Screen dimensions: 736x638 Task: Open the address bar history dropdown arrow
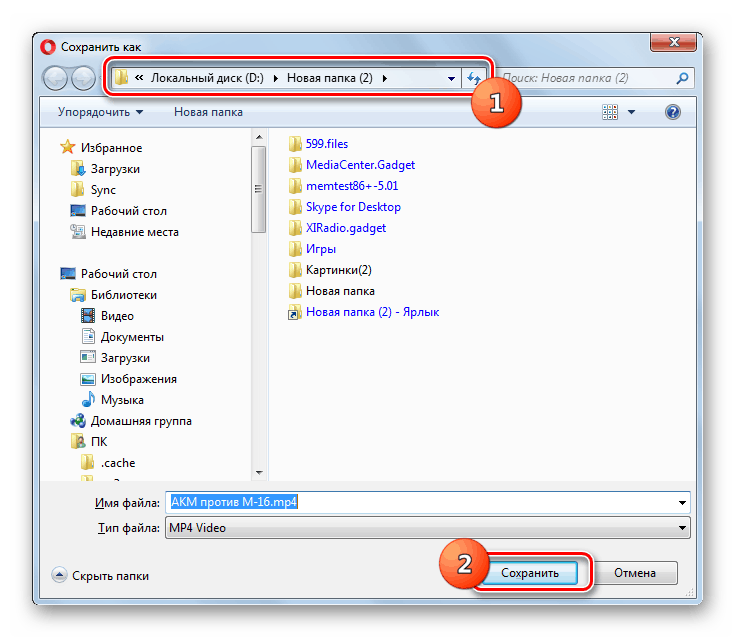pyautogui.click(x=451, y=78)
